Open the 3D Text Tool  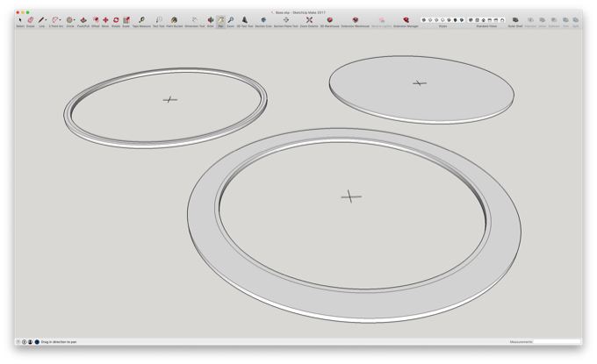click(245, 20)
